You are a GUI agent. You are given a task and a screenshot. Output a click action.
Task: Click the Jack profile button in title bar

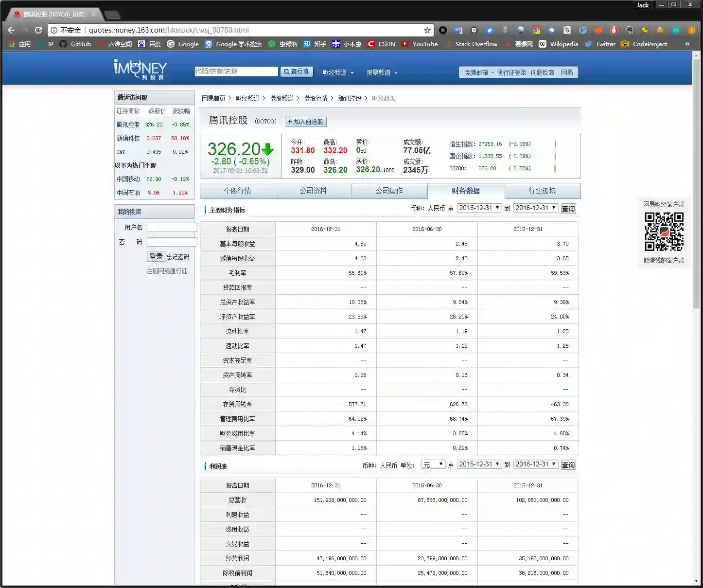643,5
